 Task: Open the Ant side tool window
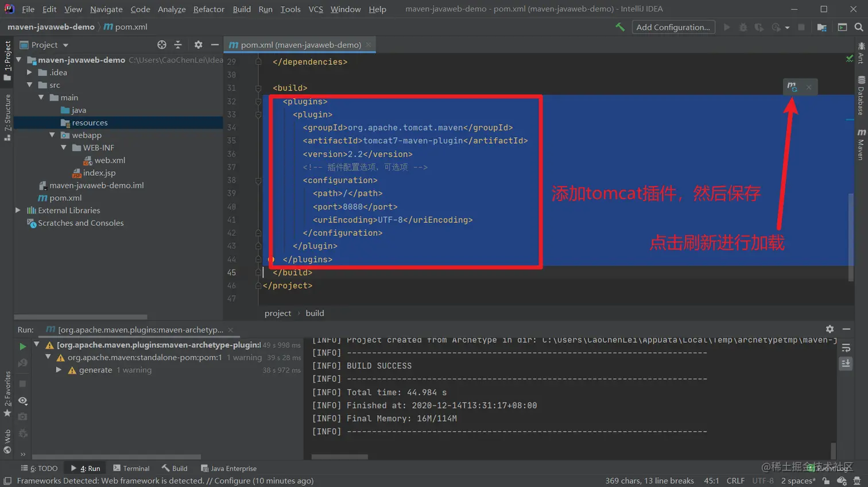point(861,52)
